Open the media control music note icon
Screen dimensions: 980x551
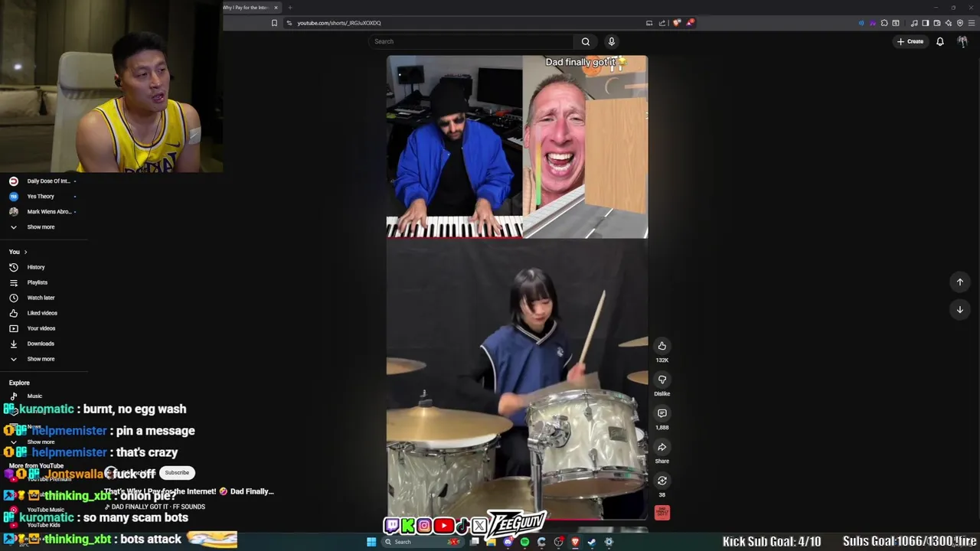914,23
